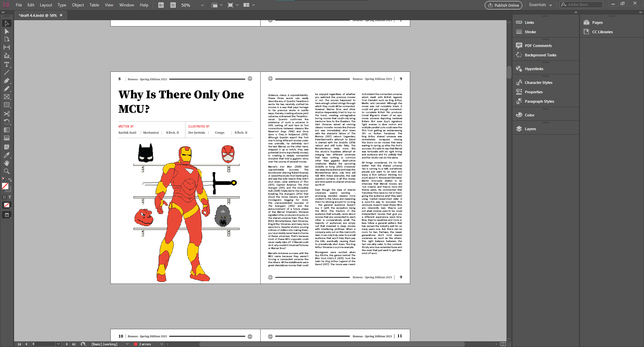
Task: Open the Object menu
Action: [x=78, y=5]
